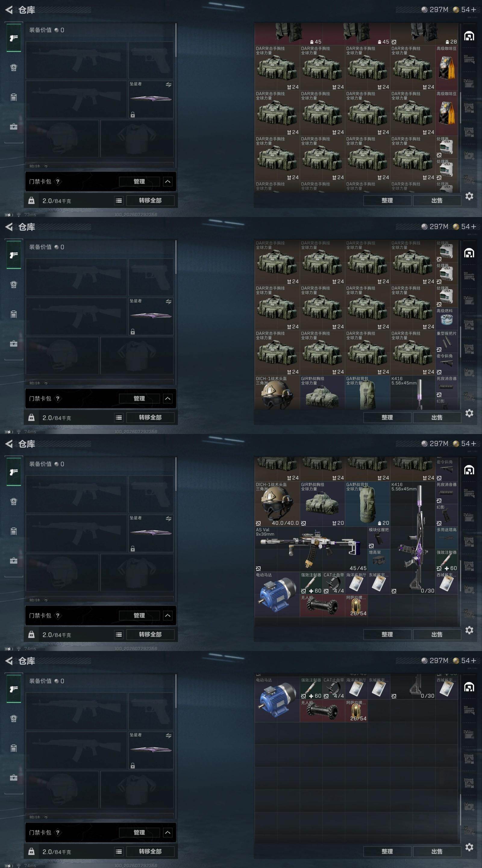Screen dimensions: 482x868
Task: Tap the 54+ gold currency in the top screen
Action: (x=465, y=10)
